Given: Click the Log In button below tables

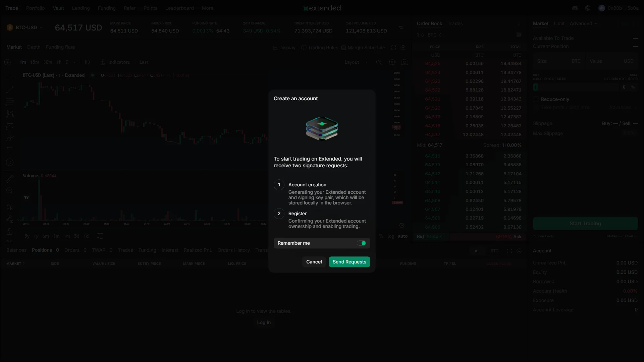Looking at the screenshot, I should point(264,322).
